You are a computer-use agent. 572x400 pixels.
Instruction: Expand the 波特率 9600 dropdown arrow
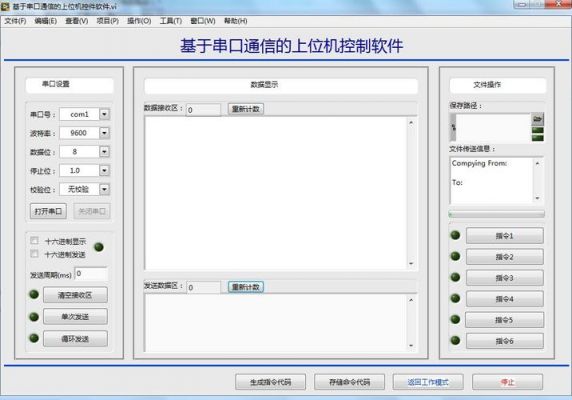104,133
